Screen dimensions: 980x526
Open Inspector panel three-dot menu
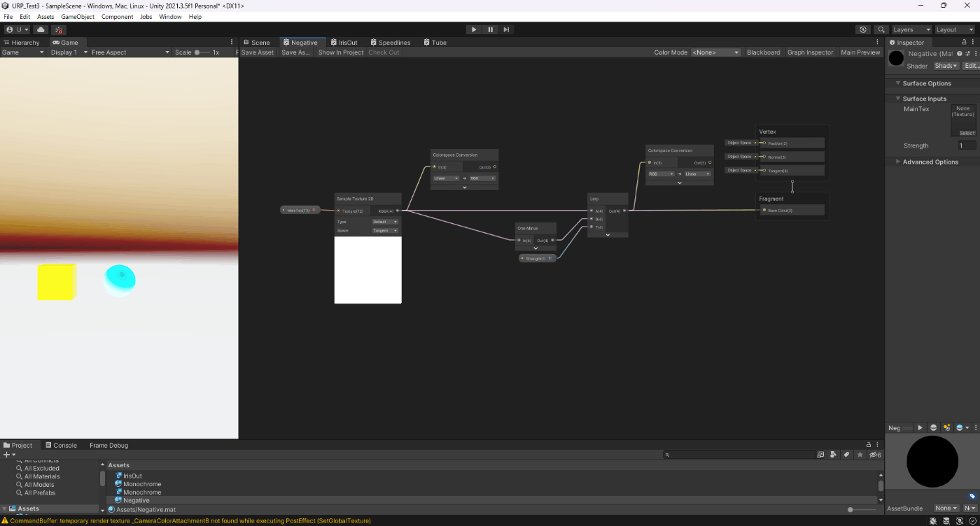(974, 42)
